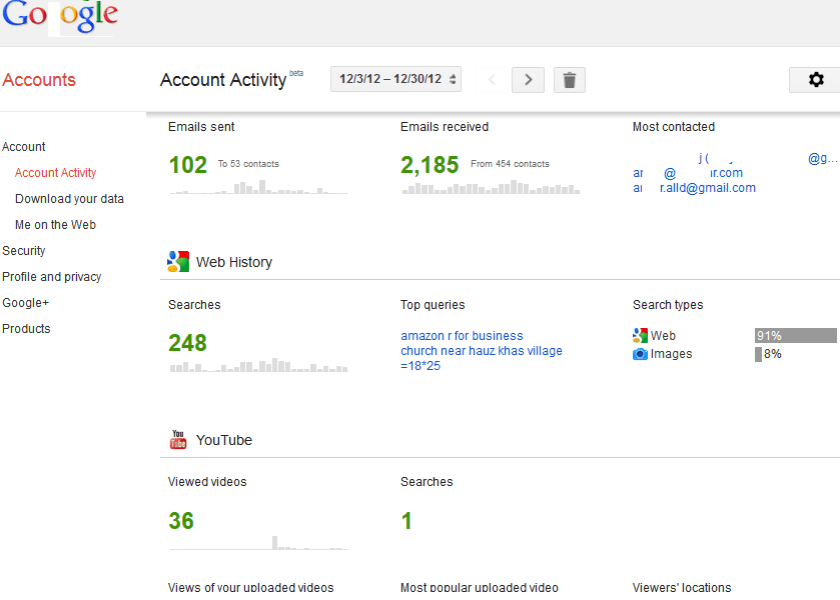Image resolution: width=840 pixels, height=600 pixels.
Task: Click top query 'amazon r for business'
Action: tap(462, 336)
